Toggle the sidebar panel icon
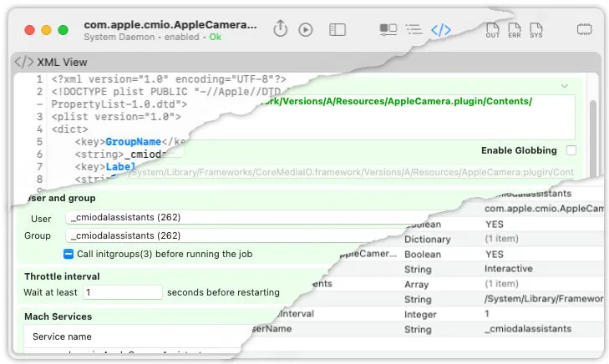The height and width of the screenshot is (364, 609). point(337,29)
